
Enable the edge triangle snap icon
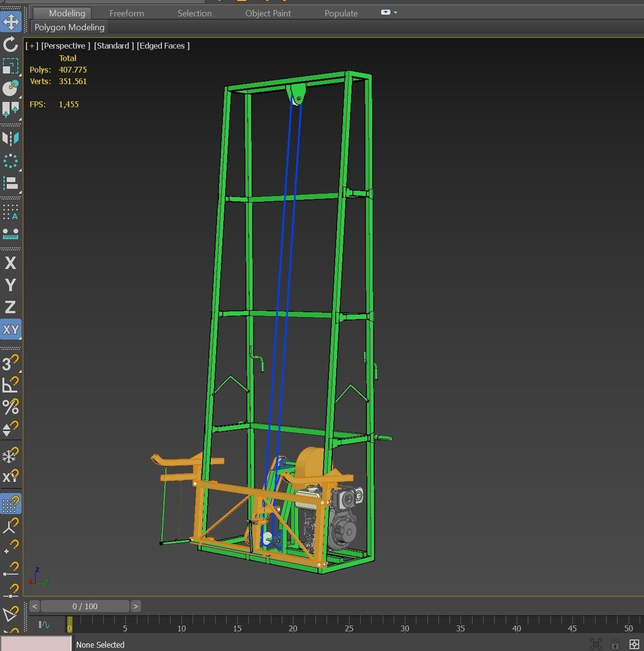click(x=11, y=614)
